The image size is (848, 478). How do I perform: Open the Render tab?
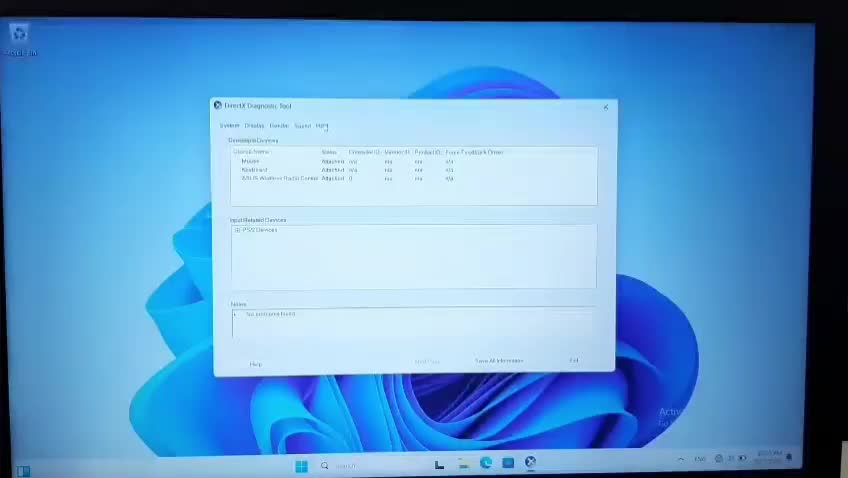[x=279, y=125]
